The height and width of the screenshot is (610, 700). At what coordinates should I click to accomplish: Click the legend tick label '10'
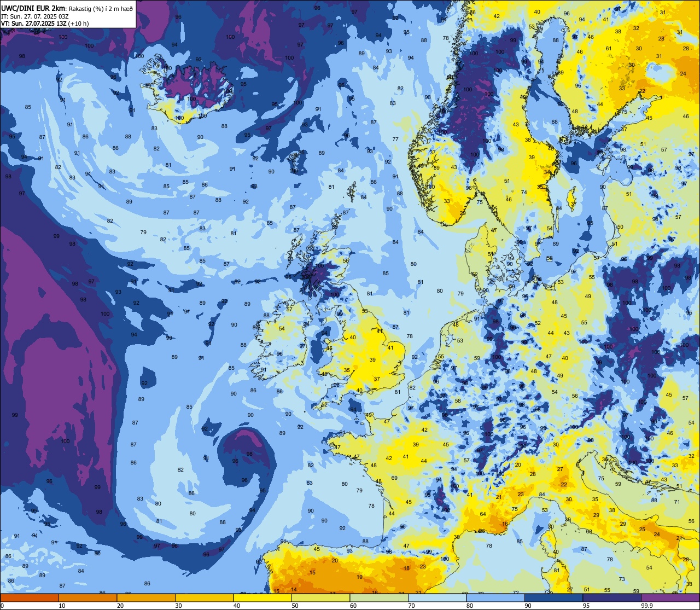[x=62, y=606]
